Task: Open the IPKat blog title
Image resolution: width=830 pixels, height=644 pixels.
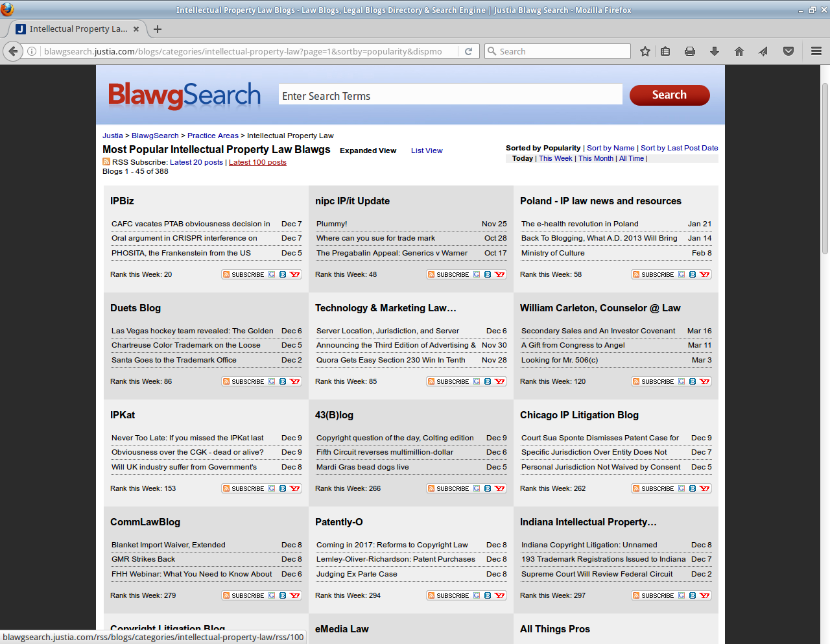Action: pos(123,415)
